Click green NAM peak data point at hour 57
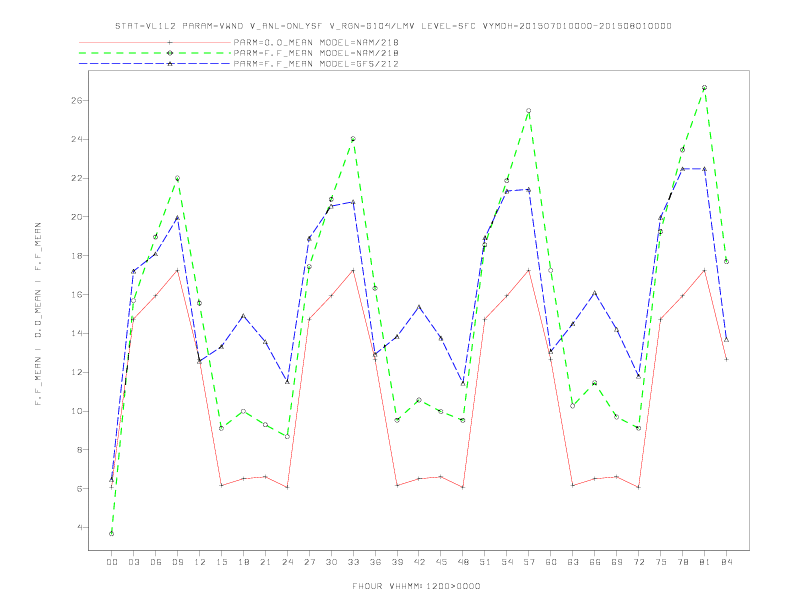The image size is (792, 612). [529, 111]
